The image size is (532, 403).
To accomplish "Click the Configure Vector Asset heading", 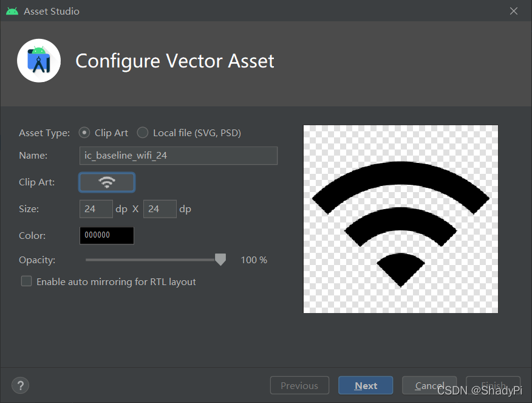I will tap(175, 61).
